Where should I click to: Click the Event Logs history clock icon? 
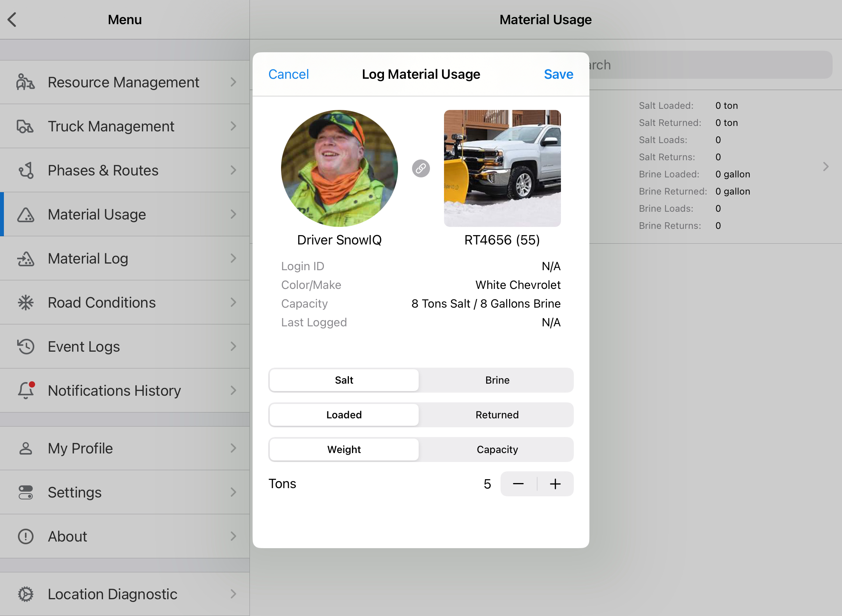[x=26, y=347]
